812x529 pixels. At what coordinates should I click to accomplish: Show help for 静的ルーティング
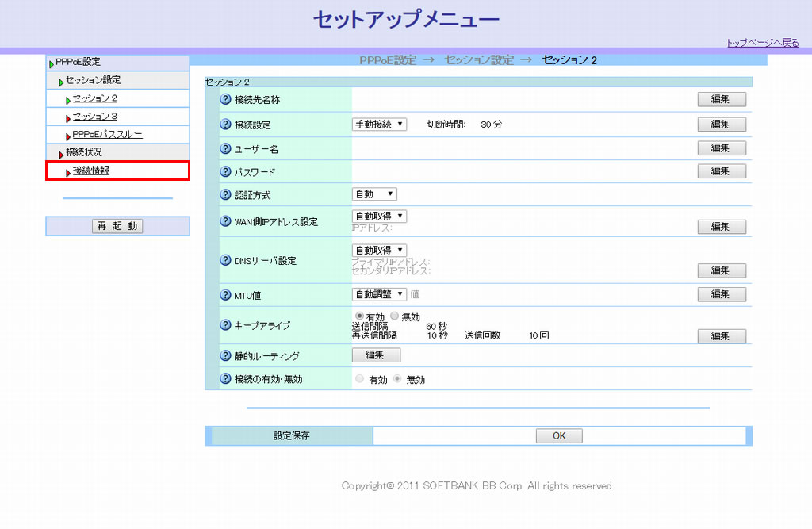point(225,356)
